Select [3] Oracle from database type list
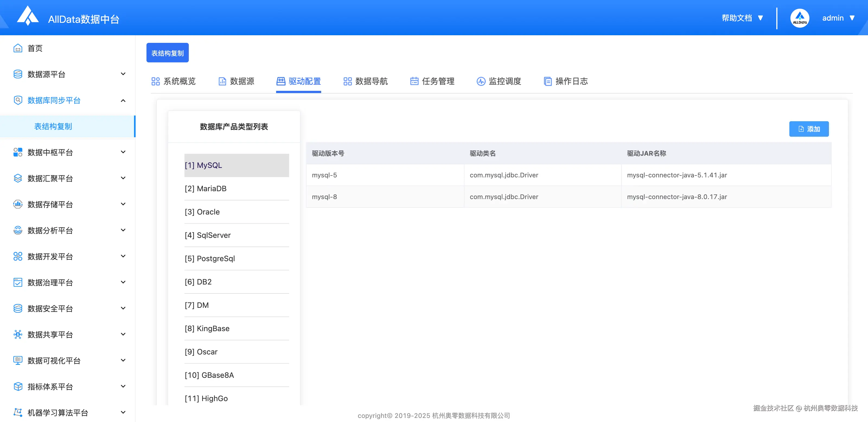This screenshot has height=422, width=868. [202, 212]
